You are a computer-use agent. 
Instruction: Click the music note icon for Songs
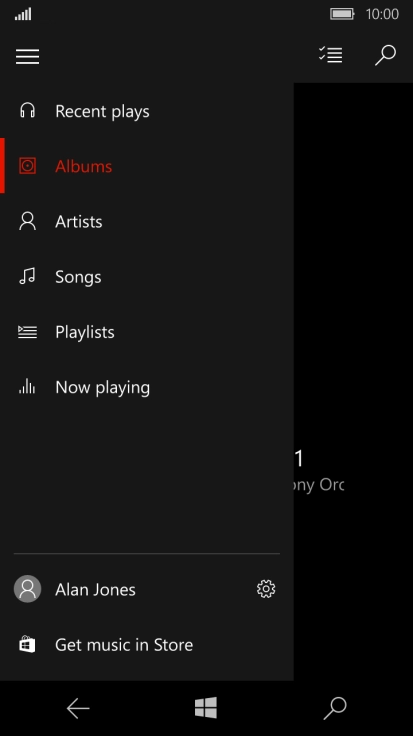pyautogui.click(x=27, y=276)
